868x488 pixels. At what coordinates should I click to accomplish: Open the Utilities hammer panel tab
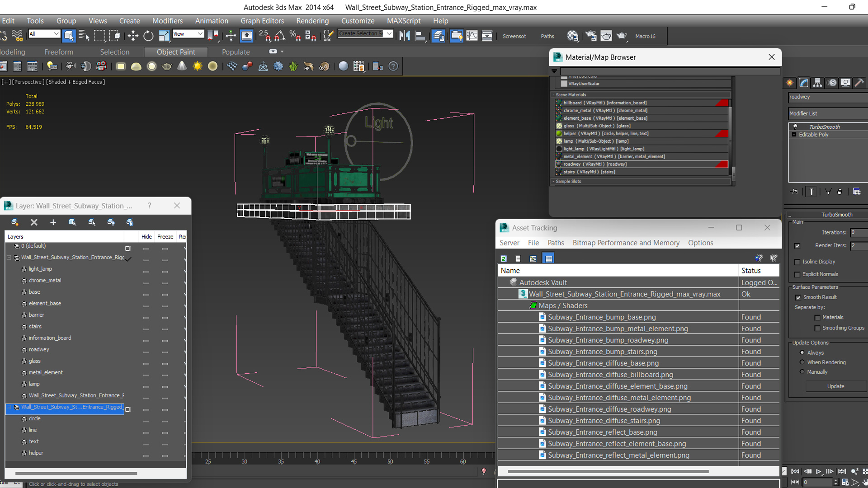(x=859, y=83)
